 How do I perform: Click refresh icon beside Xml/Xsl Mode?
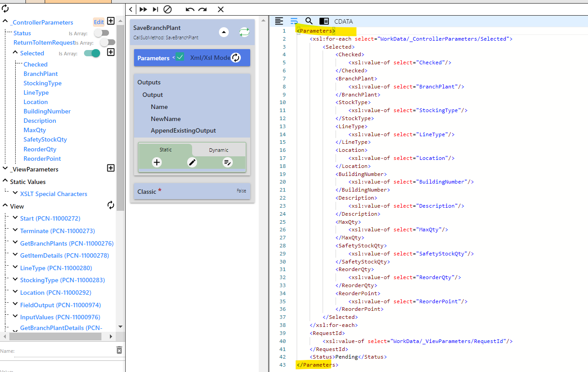[236, 58]
